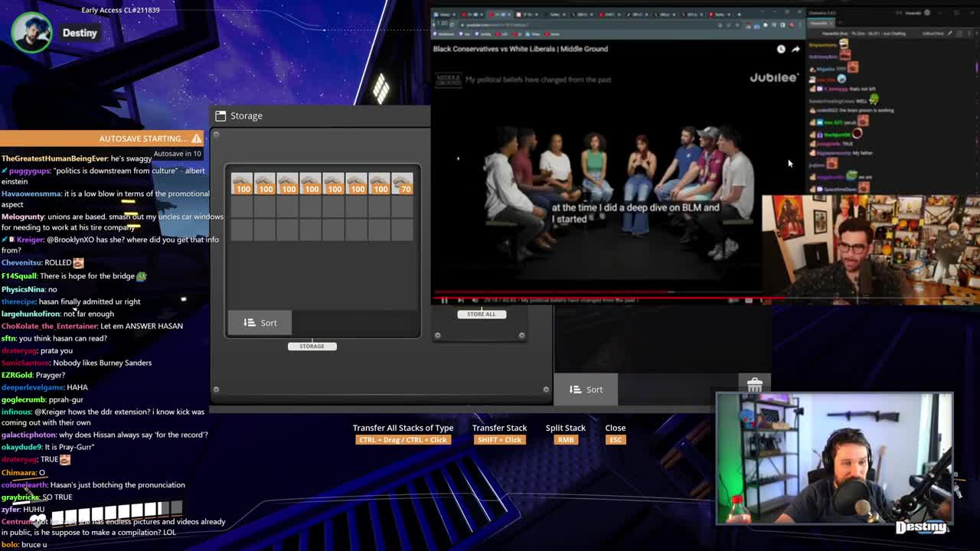Select the first 100 stack in storage
This screenshot has width=980, height=551.
(242, 184)
